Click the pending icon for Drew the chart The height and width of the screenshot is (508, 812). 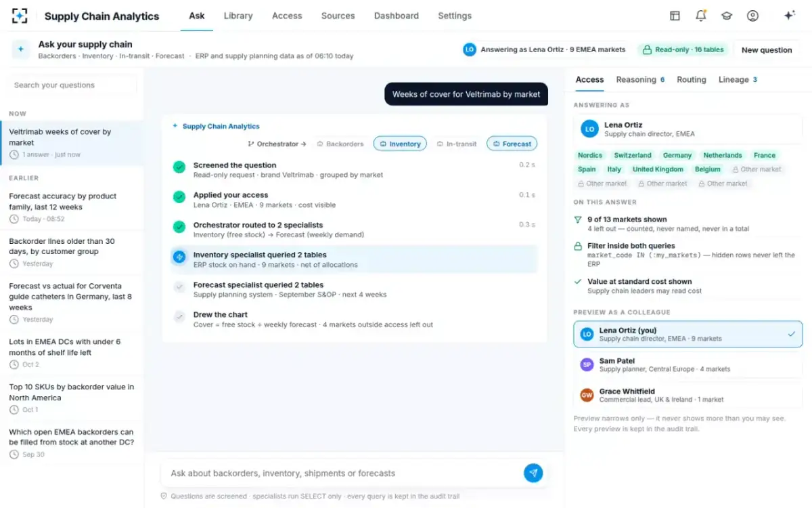pyautogui.click(x=179, y=316)
